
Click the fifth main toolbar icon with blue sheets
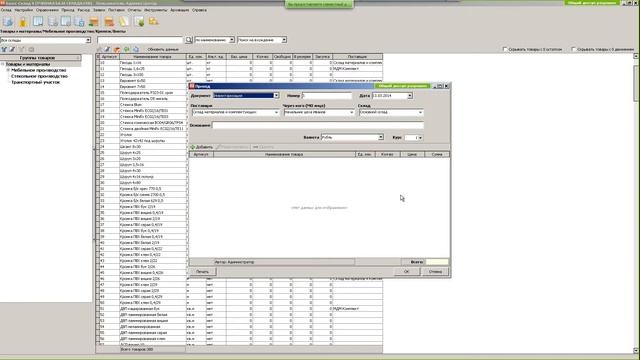tap(66, 21)
